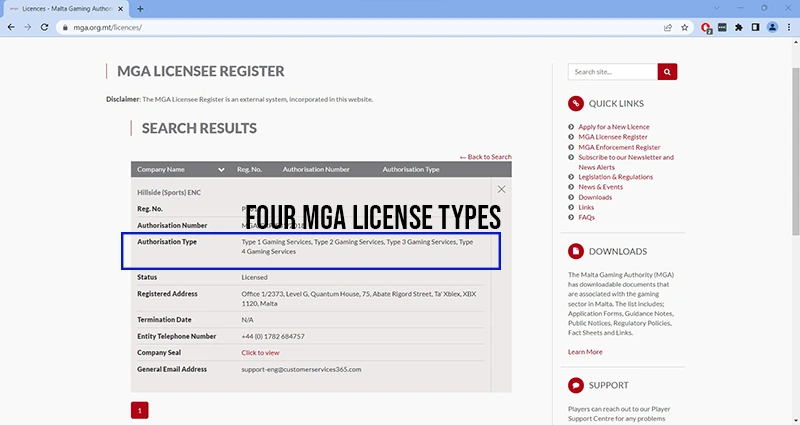Select the Quantum House registered address text
This screenshot has height=425, width=800.
(x=359, y=298)
